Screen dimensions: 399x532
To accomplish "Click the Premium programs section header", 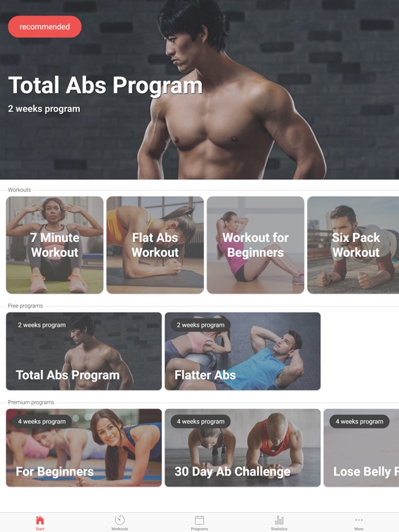I will click(31, 402).
